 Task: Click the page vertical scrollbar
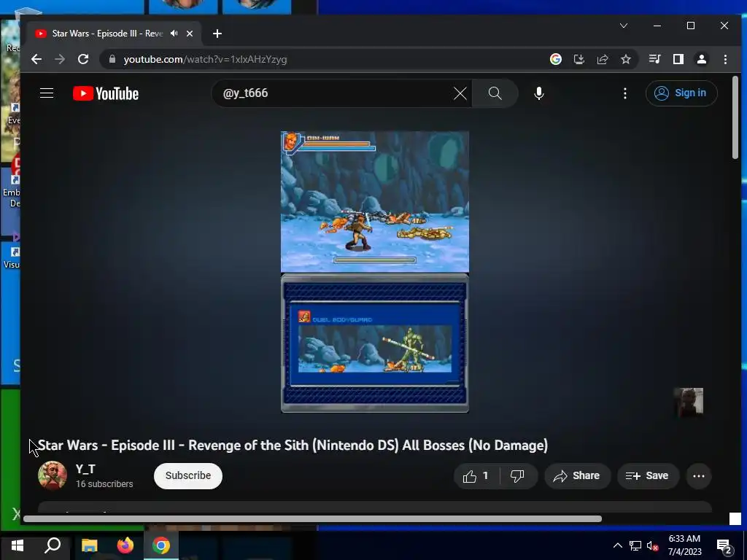click(x=735, y=117)
